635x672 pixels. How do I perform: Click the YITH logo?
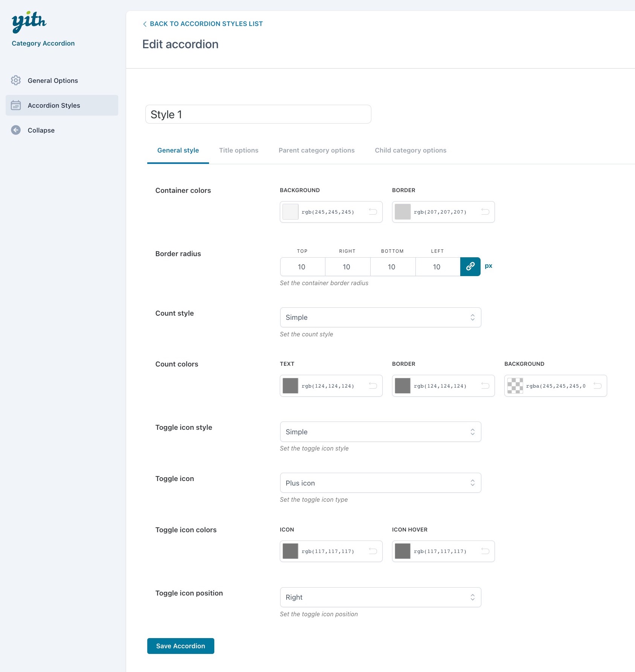[29, 22]
